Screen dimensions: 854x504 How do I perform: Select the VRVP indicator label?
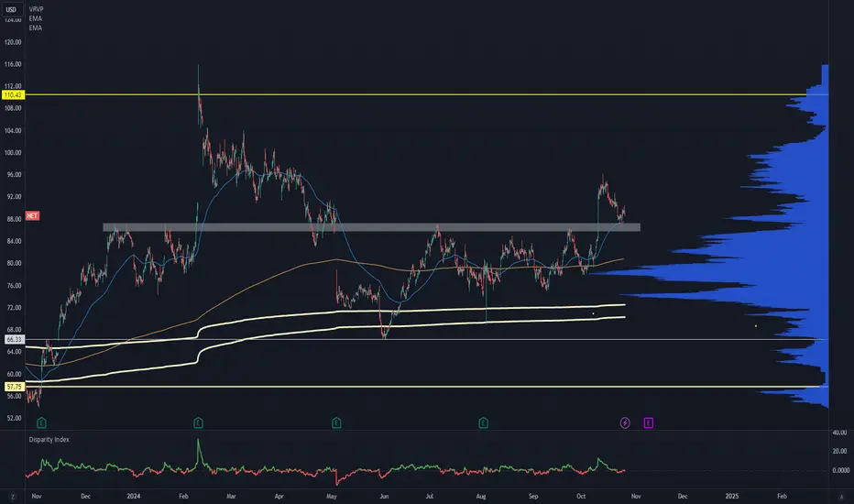36,9
